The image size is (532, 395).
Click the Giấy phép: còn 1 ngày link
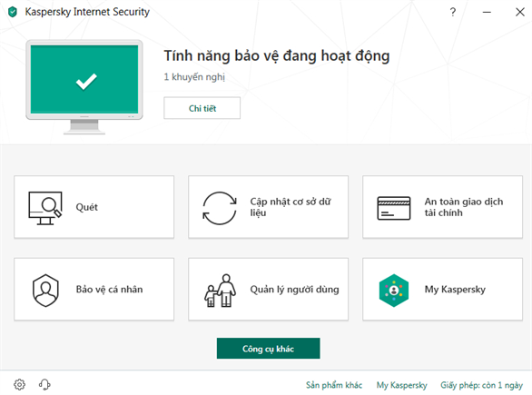[481, 385]
